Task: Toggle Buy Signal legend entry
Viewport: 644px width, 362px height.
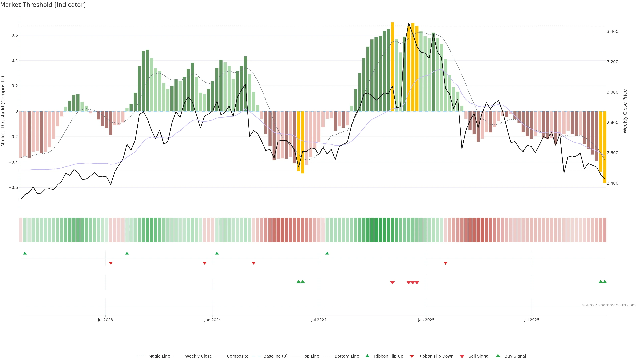Action: (x=515, y=356)
